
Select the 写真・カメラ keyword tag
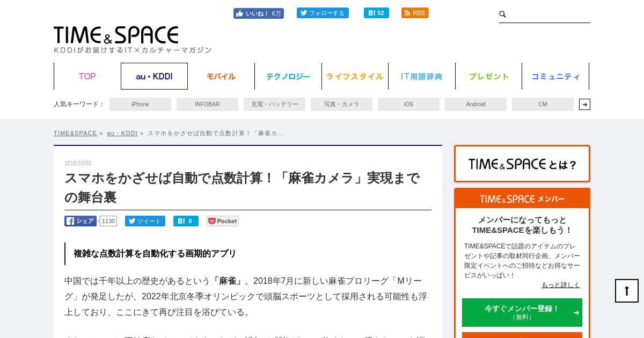(x=341, y=104)
